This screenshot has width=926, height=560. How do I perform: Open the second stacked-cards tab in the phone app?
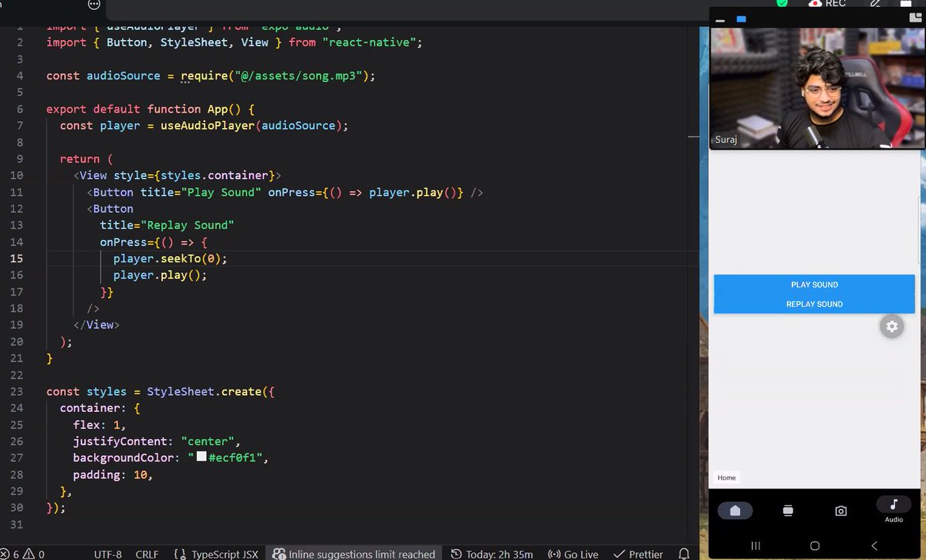788,511
